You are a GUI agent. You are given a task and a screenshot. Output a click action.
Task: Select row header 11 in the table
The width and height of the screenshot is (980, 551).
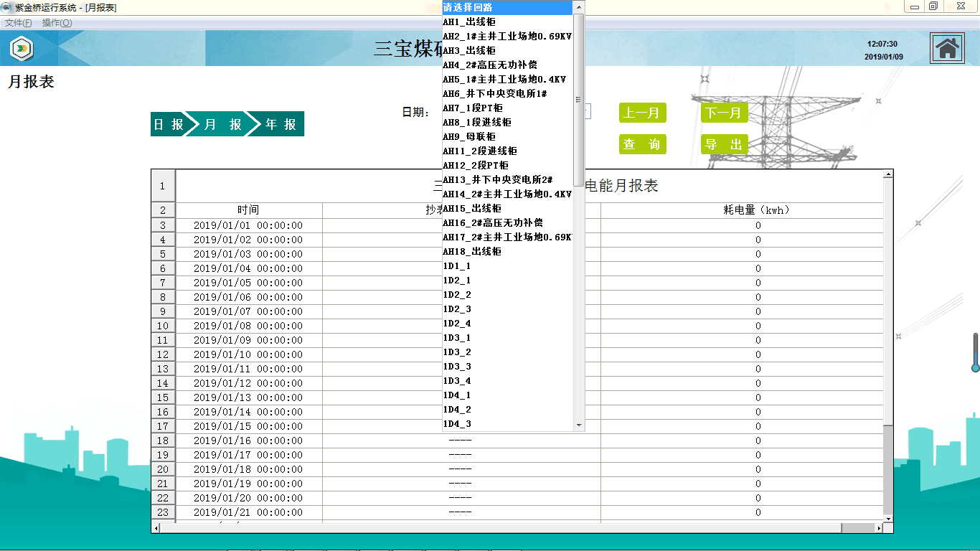pyautogui.click(x=163, y=340)
